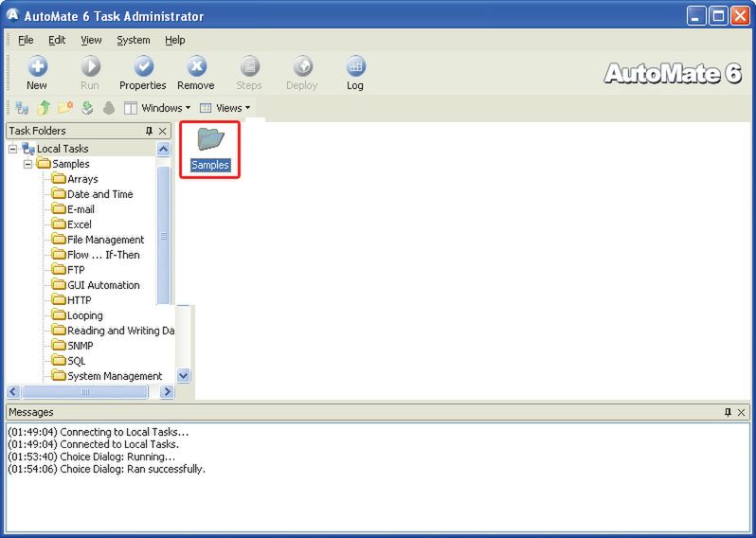Click the New task toolbar button
This screenshot has width=756, height=538.
pos(37,73)
